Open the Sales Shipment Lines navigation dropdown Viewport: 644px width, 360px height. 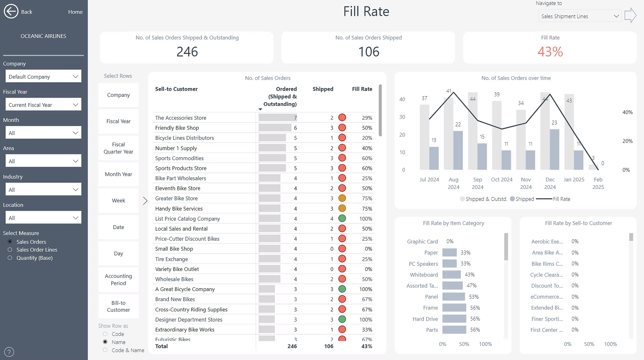click(579, 16)
